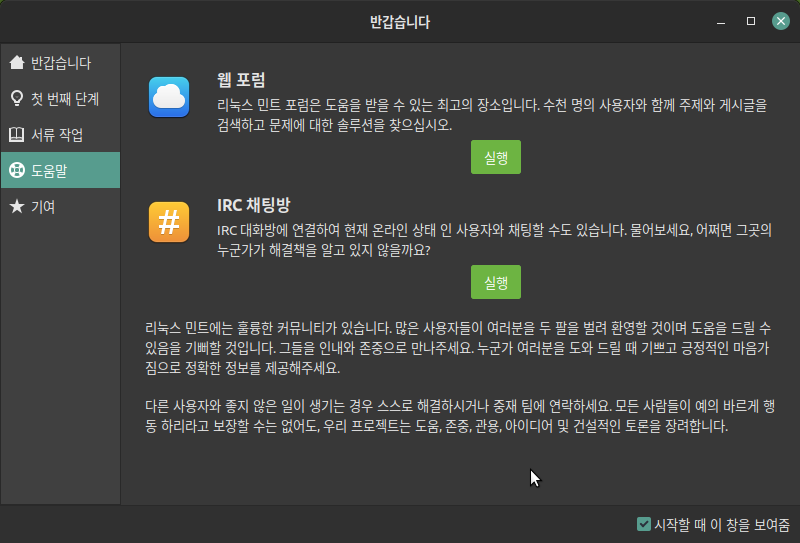Click the star icon beside 기여
The image size is (800, 543).
click(17, 206)
